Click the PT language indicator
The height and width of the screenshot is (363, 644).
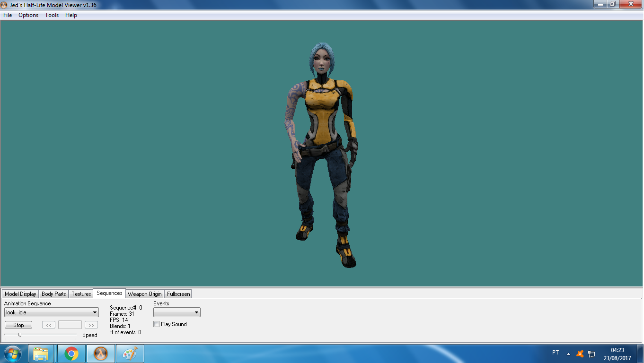pyautogui.click(x=556, y=353)
